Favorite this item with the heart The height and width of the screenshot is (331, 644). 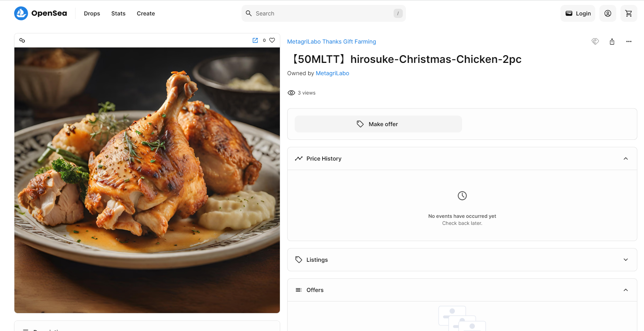272,40
